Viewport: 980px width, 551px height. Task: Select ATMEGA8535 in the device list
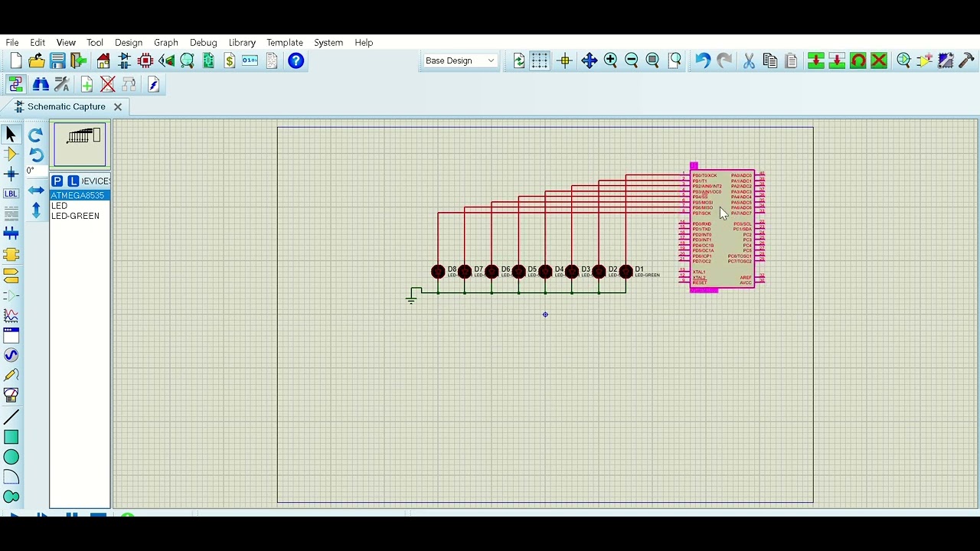coord(80,196)
